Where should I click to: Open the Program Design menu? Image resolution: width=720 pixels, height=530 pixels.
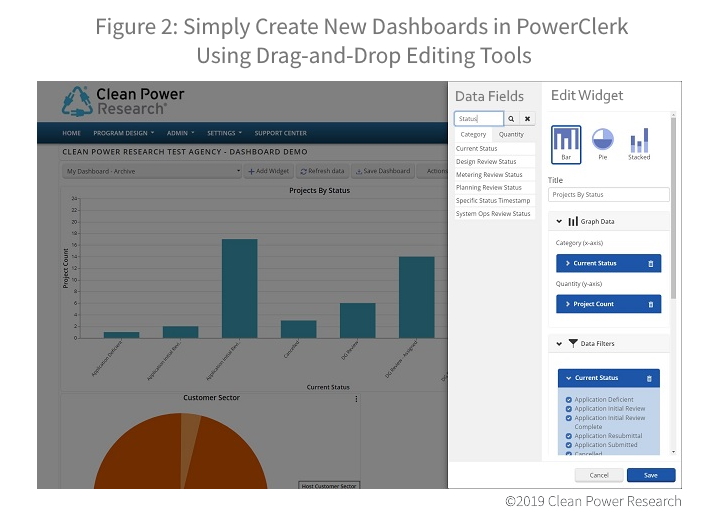point(123,133)
